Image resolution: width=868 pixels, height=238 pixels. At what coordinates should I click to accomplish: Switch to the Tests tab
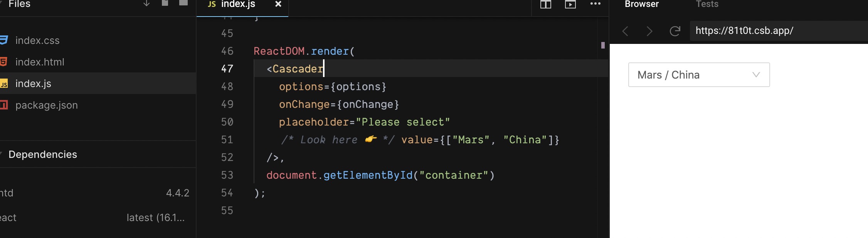click(x=707, y=5)
